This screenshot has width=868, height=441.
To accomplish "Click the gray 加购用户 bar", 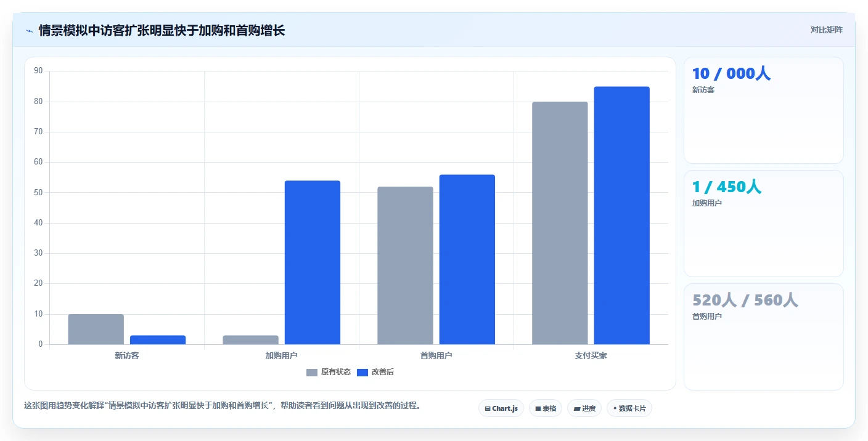I will [x=250, y=340].
